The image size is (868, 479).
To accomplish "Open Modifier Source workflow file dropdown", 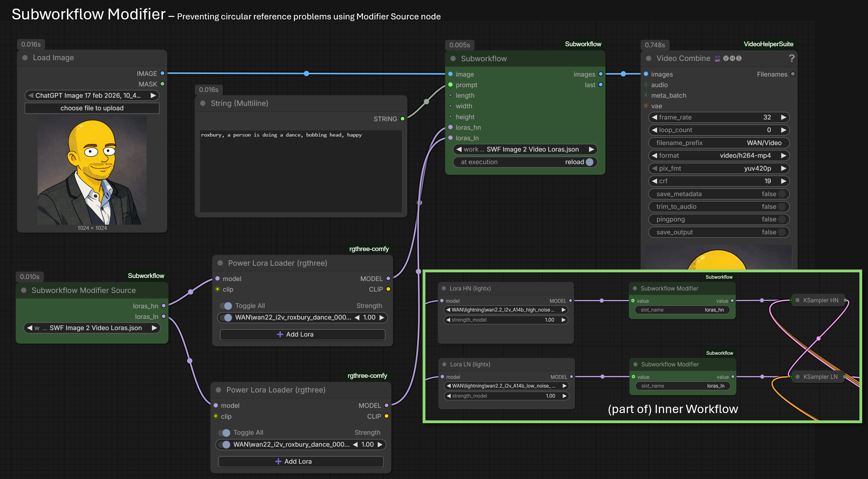I will pos(92,328).
